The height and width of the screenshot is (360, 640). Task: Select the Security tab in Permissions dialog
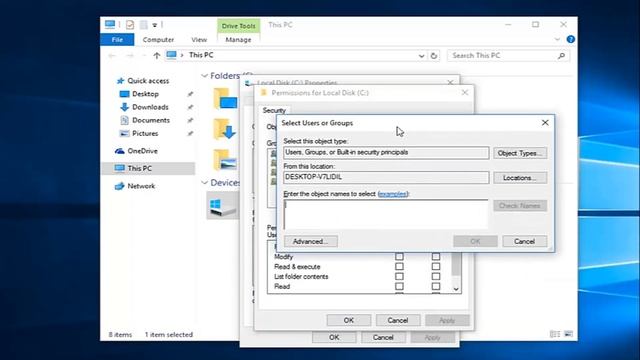(x=274, y=111)
